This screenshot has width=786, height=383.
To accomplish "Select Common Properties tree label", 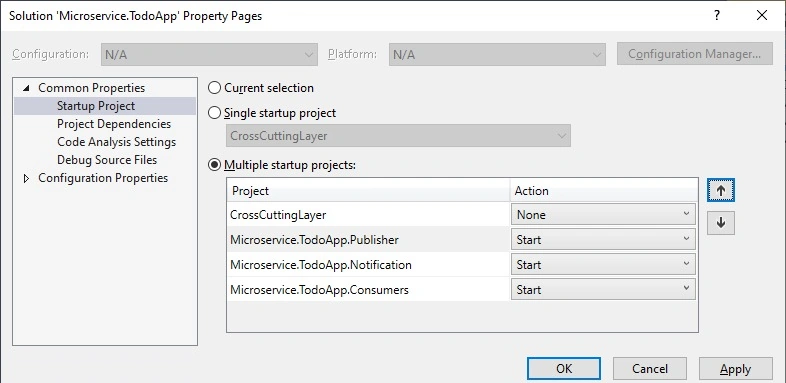I will [91, 88].
